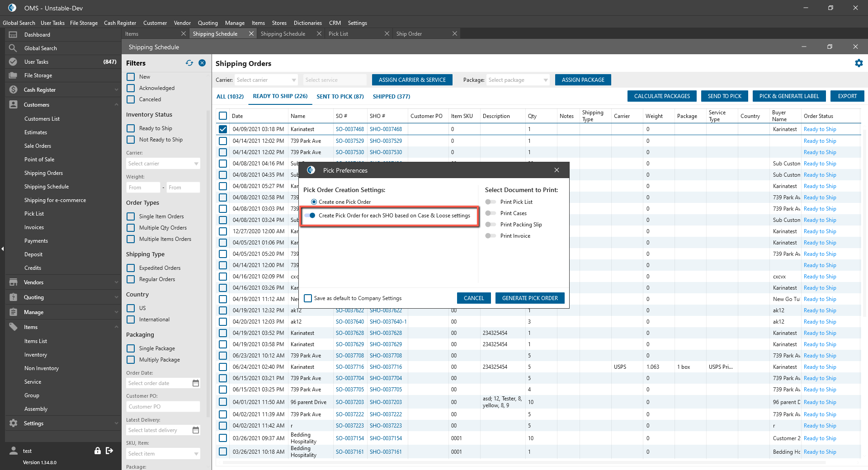Open the Select package dropdown
The width and height of the screenshot is (868, 470).
(x=518, y=80)
